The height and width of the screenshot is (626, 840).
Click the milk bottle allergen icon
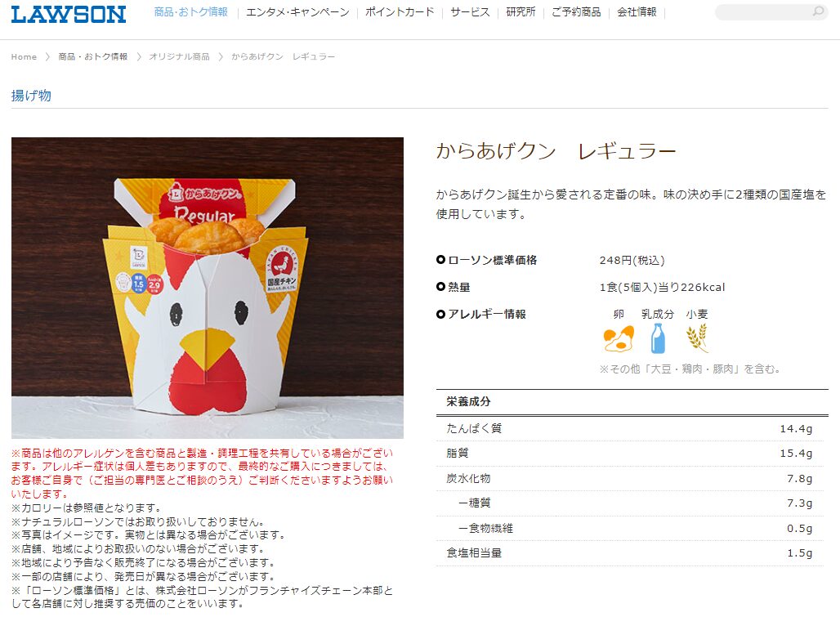(658, 338)
